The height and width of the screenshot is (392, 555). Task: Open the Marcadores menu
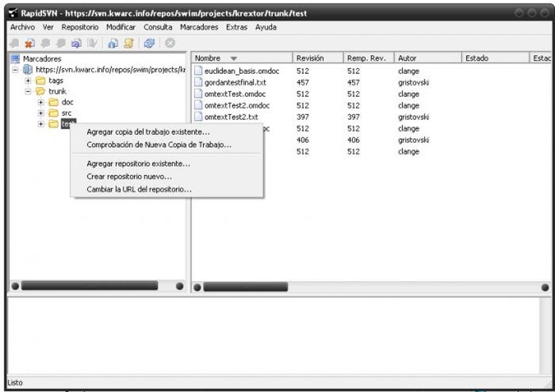pyautogui.click(x=199, y=27)
